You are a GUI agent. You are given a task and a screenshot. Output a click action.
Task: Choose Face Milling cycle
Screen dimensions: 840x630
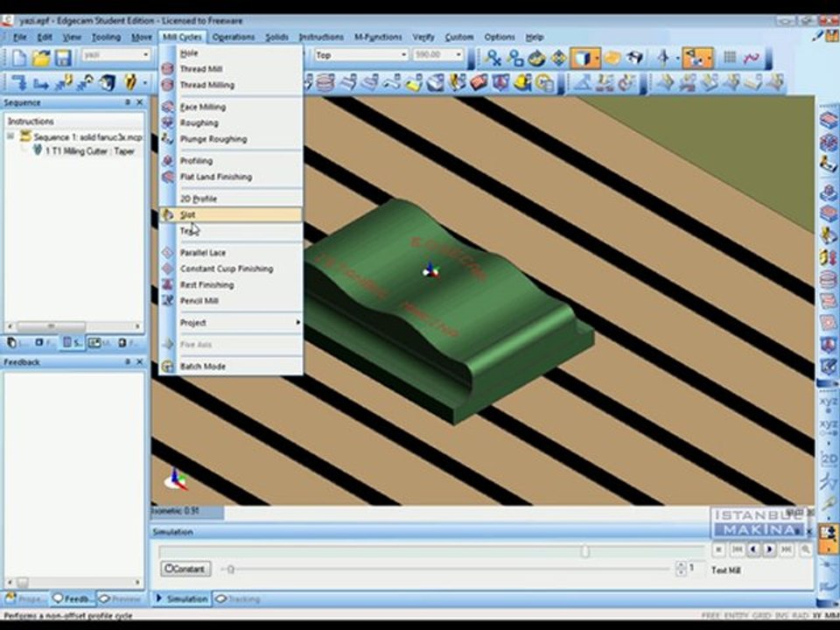click(231, 107)
